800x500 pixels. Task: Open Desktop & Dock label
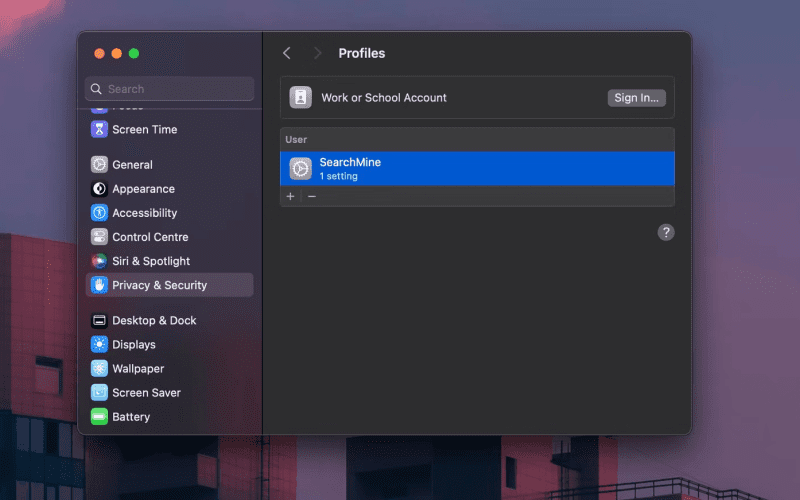(154, 320)
